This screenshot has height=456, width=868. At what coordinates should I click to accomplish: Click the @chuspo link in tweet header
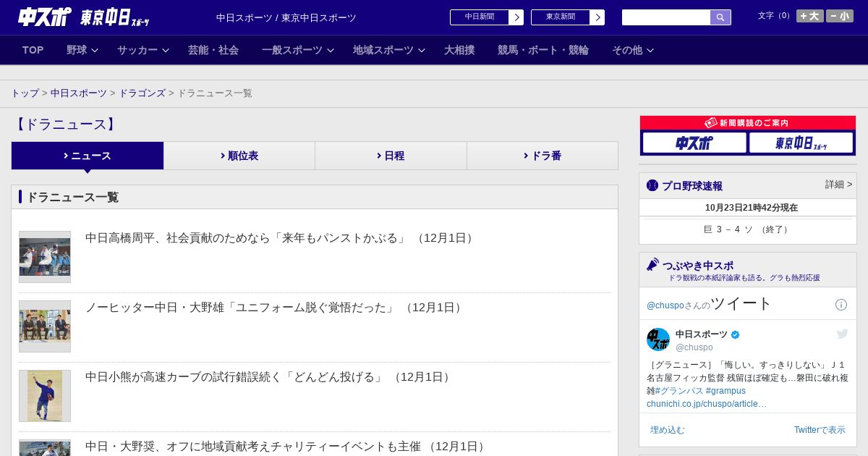click(665, 305)
